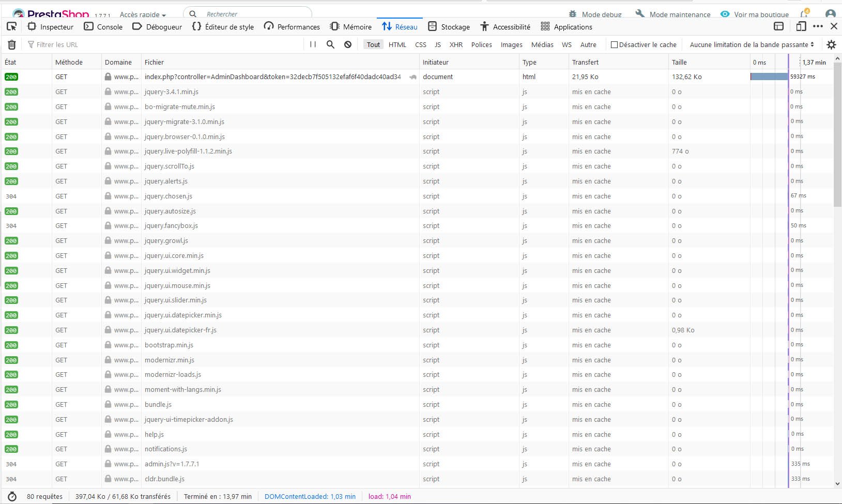Enable Désactiver le cache checkbox
Viewport: 842px width, 504px height.
[615, 45]
